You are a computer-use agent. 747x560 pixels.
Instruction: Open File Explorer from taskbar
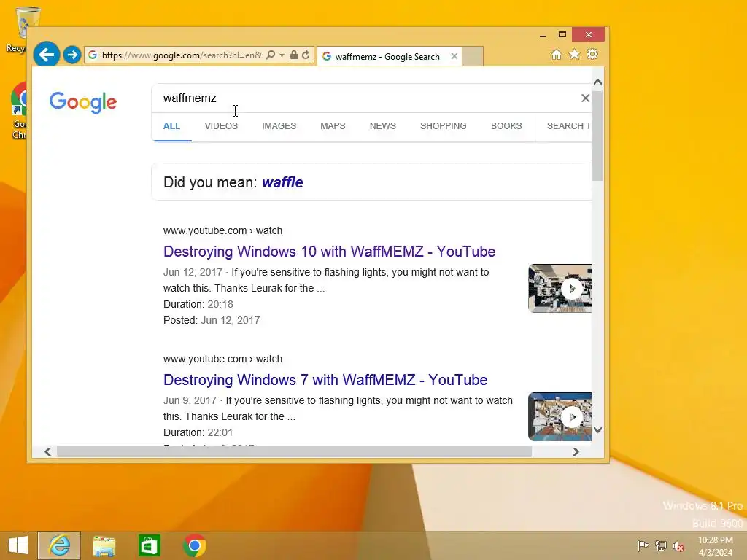104,545
